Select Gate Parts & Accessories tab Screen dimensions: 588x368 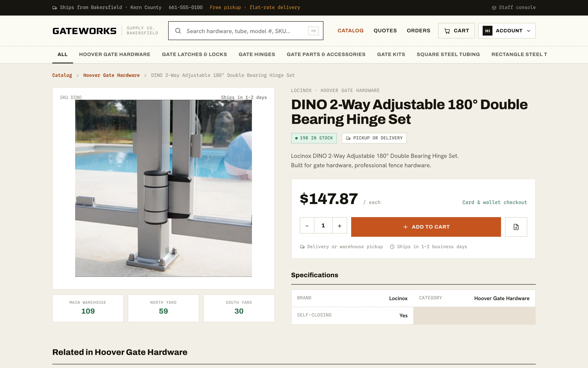coord(326,55)
